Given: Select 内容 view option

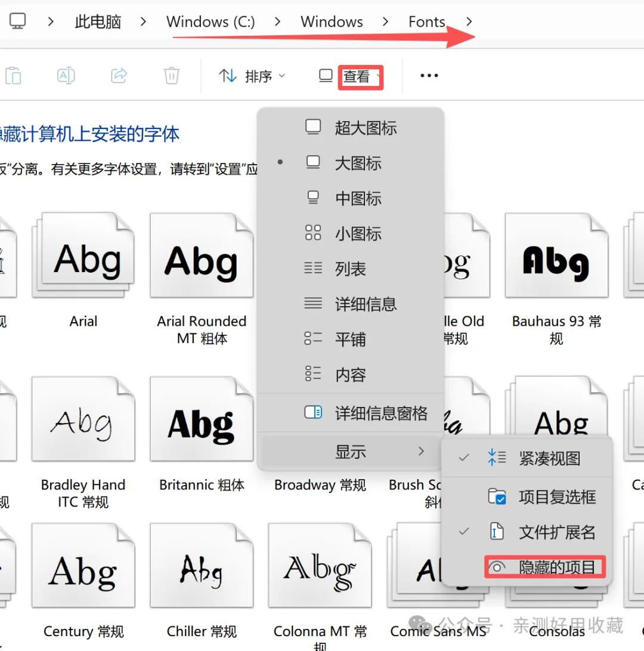Looking at the screenshot, I should tap(351, 375).
